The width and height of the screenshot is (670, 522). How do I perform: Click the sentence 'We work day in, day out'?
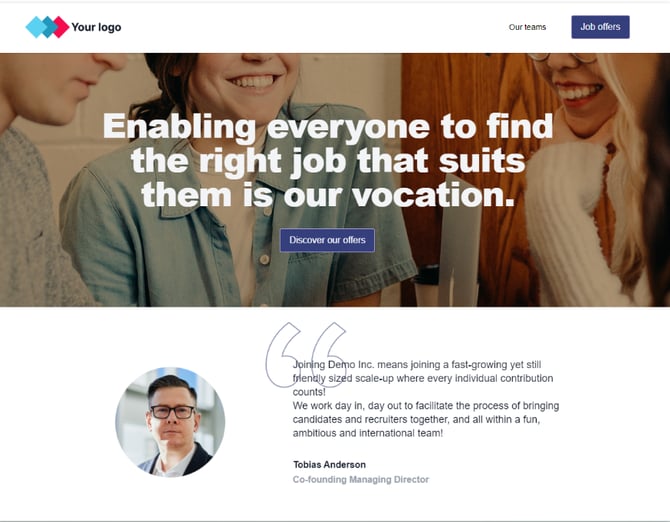click(426, 419)
